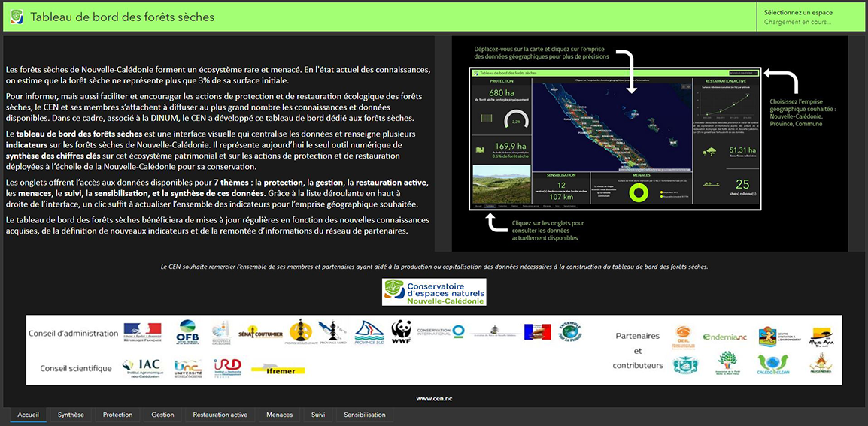Click the Ifremer logo
Viewport: 868px width, 426px height.
point(273,368)
